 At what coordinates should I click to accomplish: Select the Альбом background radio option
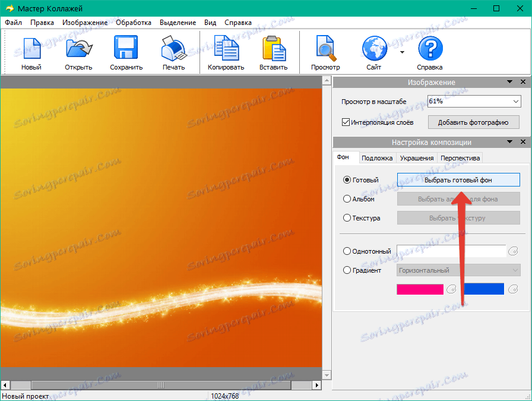[347, 198]
